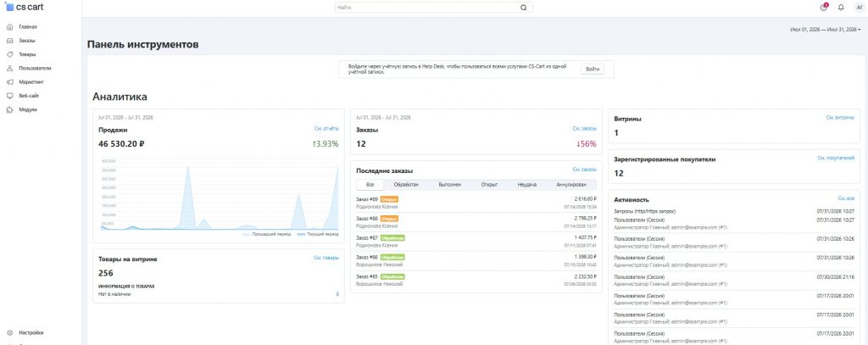
Task: Open the Модули sidebar section
Action: (x=28, y=109)
